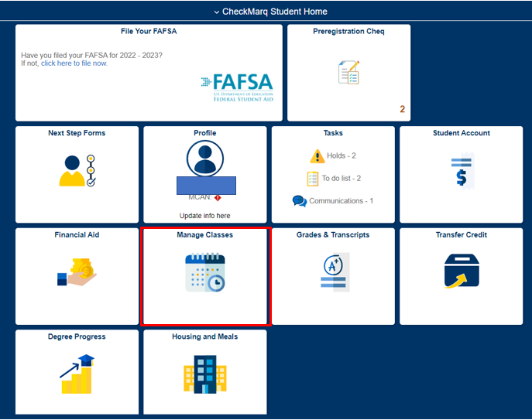This screenshot has width=532, height=420.
Task: Click the Holds yellow warning triangle icon
Action: 316,156
